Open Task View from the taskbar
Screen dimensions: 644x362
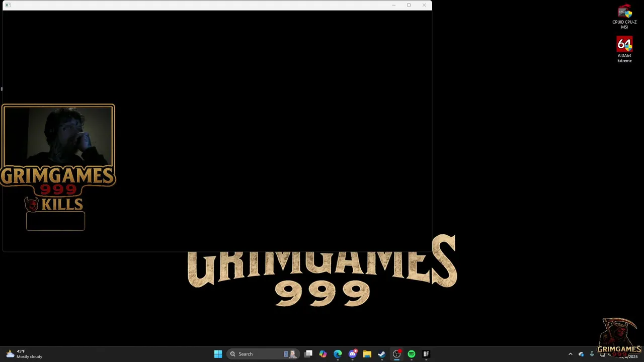(308, 354)
